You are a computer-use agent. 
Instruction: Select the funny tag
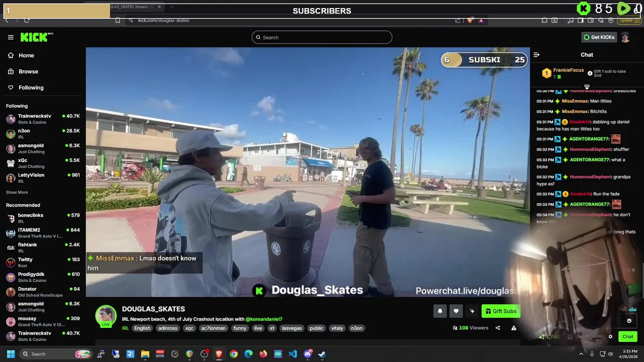click(240, 328)
